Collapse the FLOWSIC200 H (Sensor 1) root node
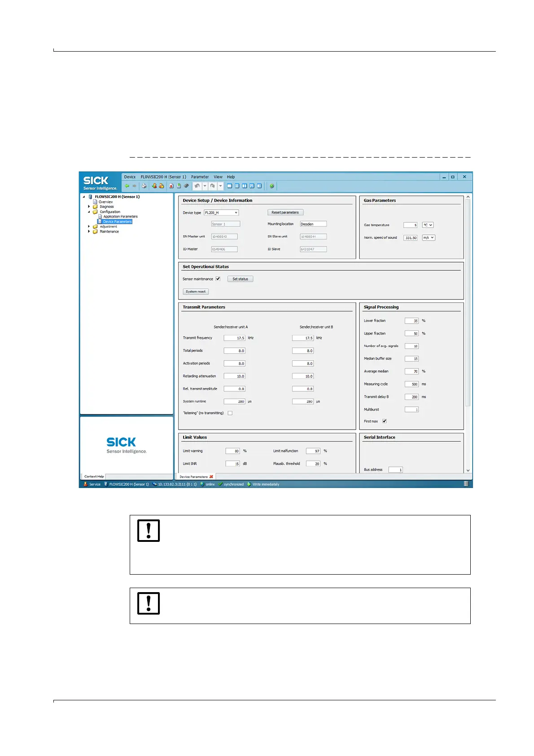Screen dimensions: 534x756 point(84,197)
